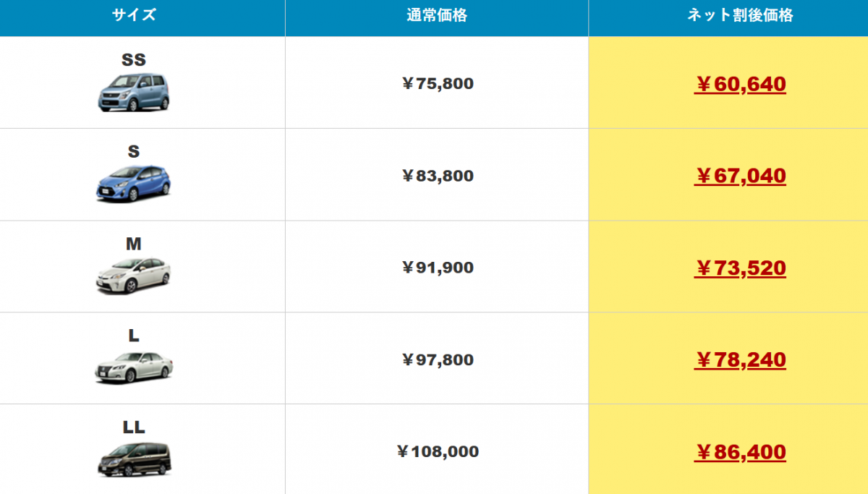The height and width of the screenshot is (494, 868).
Task: Click the M size white hybrid car image
Action: coord(134,276)
